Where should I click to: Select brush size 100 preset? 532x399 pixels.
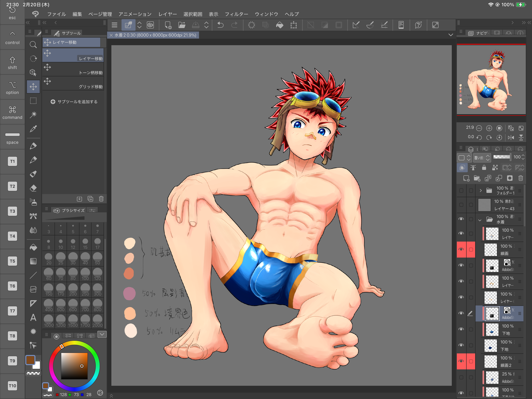click(85, 275)
